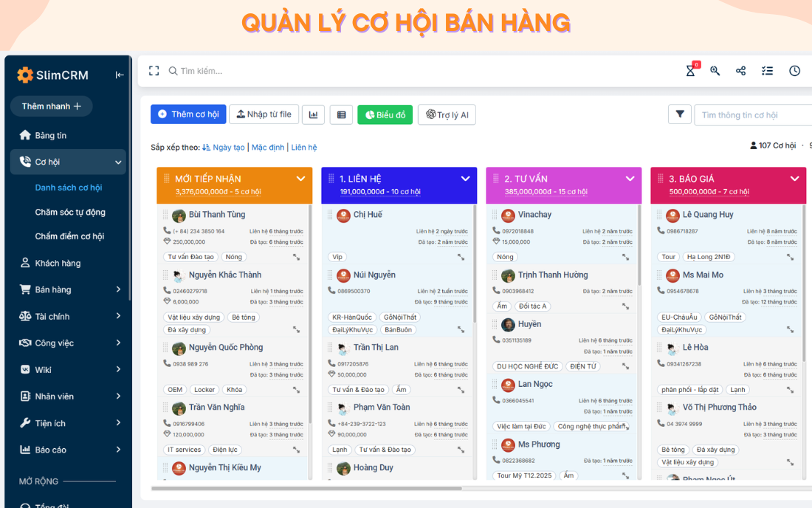Click the hourglass icon with zero badge
This screenshot has height=508, width=812.
click(x=689, y=71)
